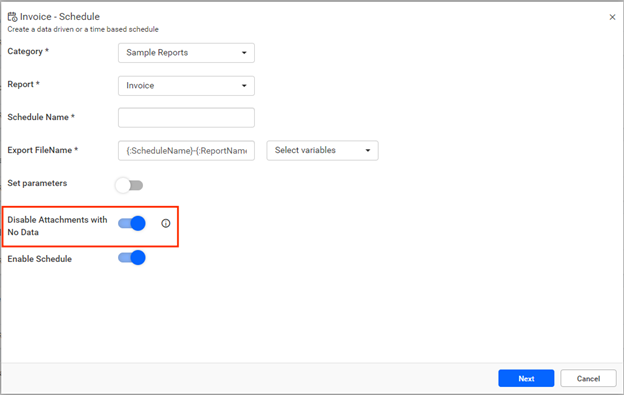Turn on the Set parameters switch
Screen dimensions: 624x395
129,185
